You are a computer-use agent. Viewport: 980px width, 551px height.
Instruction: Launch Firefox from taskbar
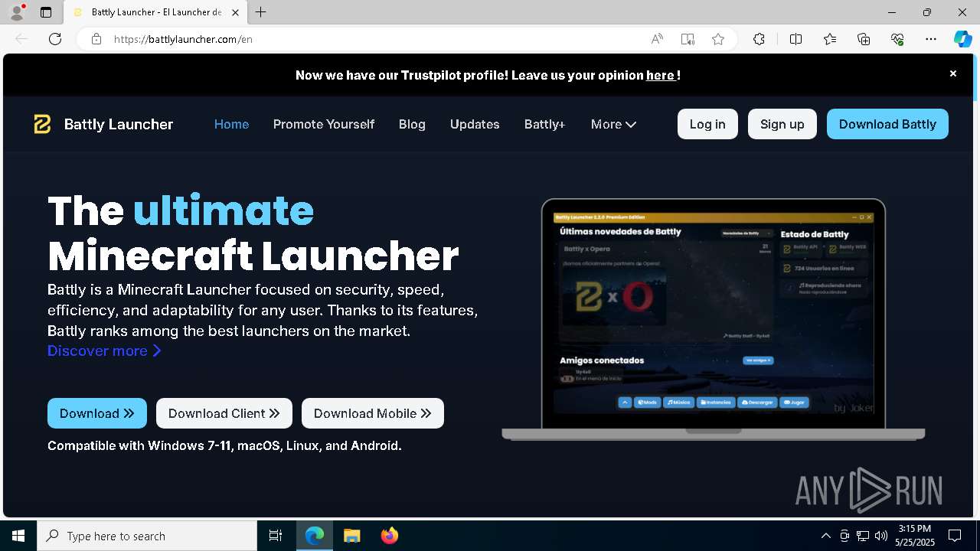tap(390, 536)
